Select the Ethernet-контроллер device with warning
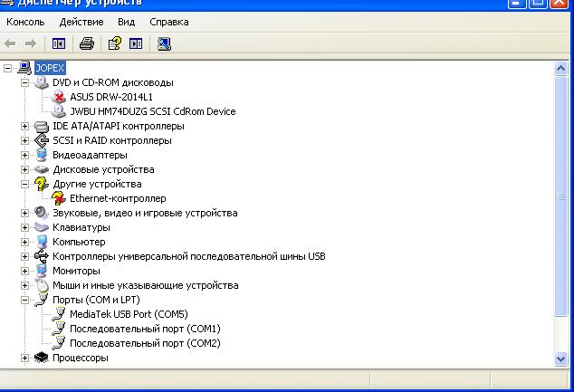The image size is (574, 392). tap(118, 198)
